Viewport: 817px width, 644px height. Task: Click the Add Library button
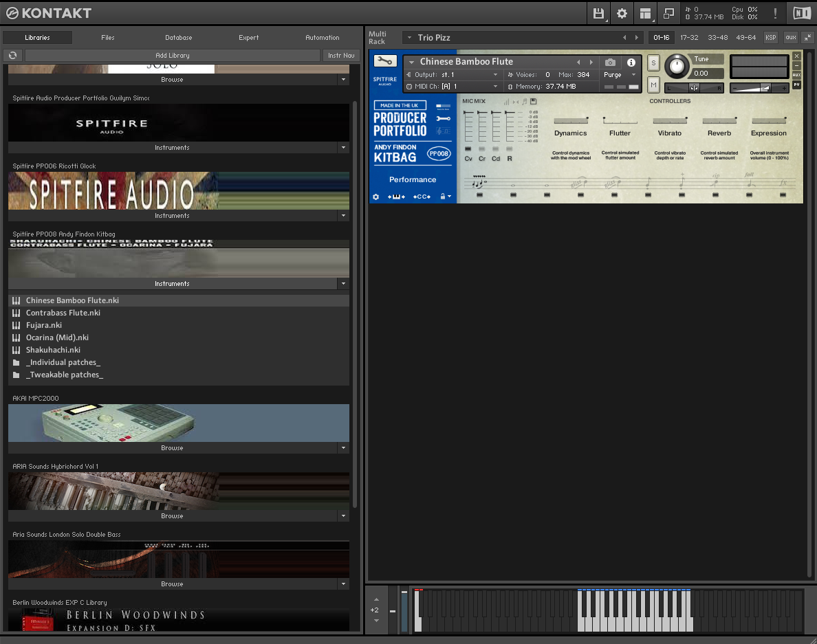tap(173, 55)
